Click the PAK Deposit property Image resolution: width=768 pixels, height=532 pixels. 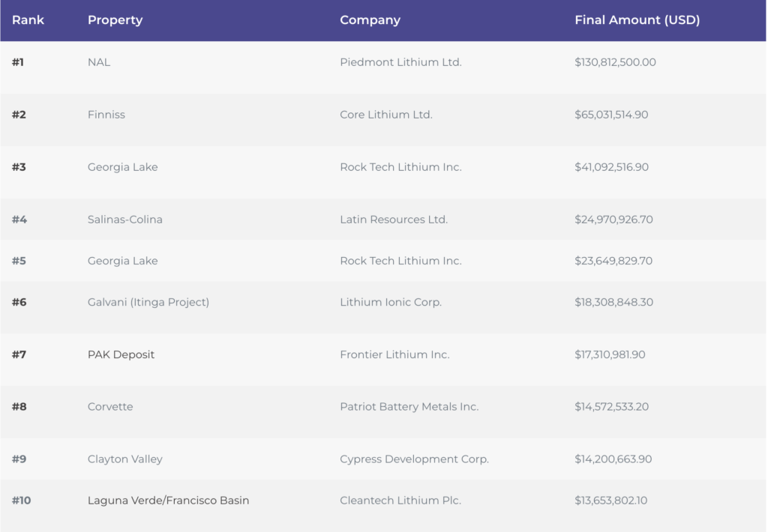[121, 354]
